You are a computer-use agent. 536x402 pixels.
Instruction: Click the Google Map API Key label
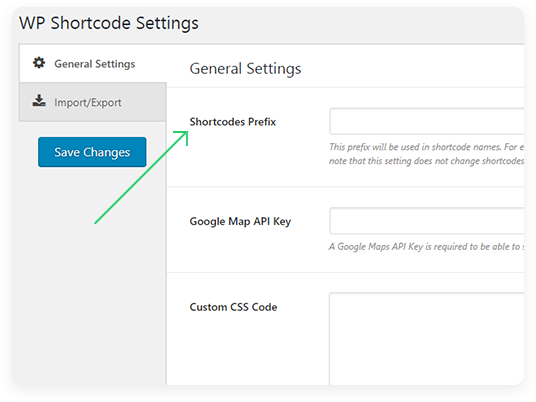[x=240, y=222]
